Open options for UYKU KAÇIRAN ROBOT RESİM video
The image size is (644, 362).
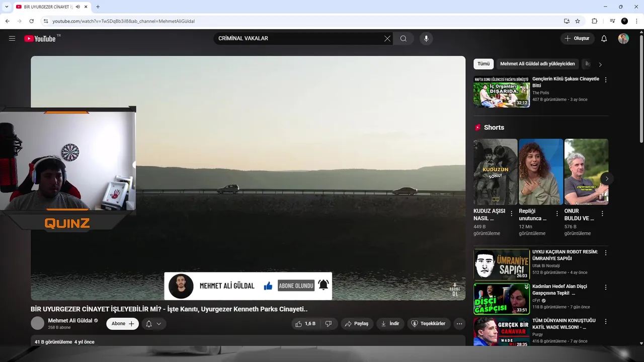coord(606,253)
